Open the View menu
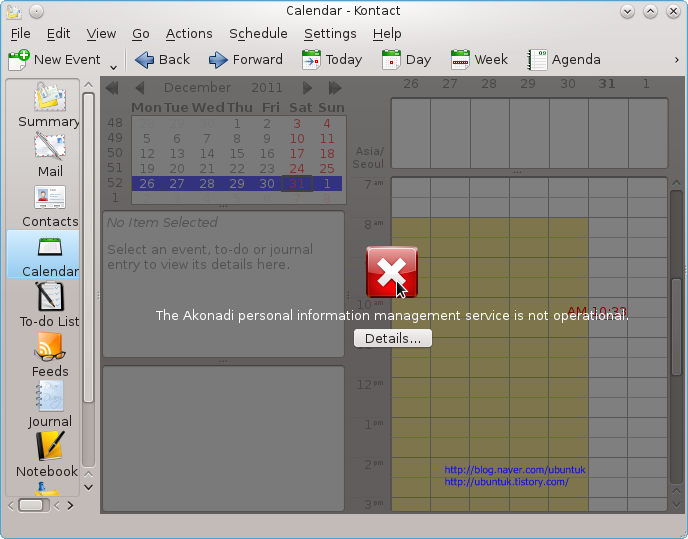 coord(101,33)
